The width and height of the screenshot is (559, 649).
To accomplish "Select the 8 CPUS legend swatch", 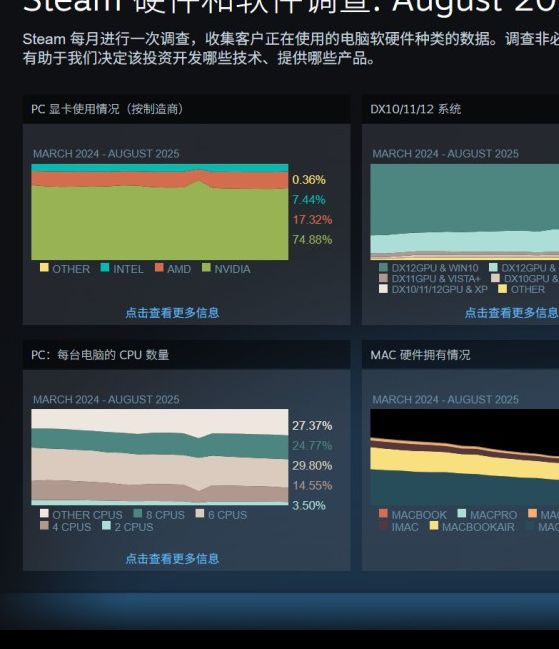I will [138, 514].
